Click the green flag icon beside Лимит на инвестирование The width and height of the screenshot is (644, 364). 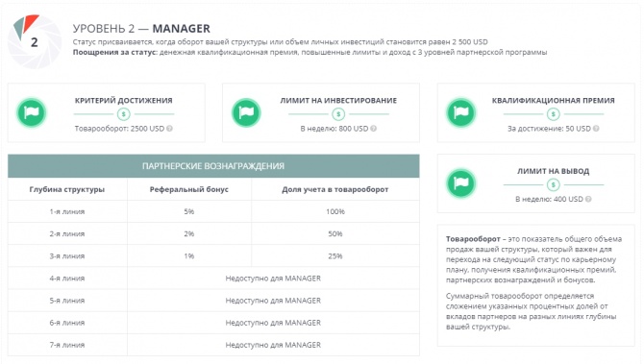pyautogui.click(x=246, y=112)
